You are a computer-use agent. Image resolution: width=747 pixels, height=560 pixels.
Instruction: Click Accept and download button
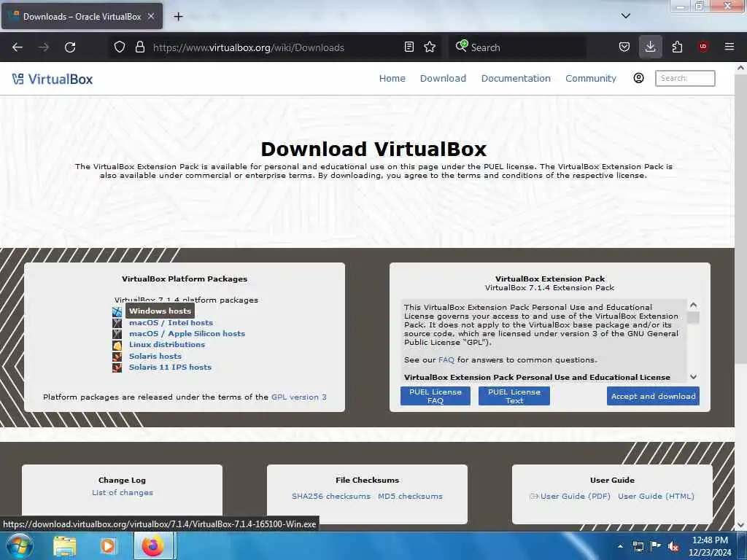point(653,396)
